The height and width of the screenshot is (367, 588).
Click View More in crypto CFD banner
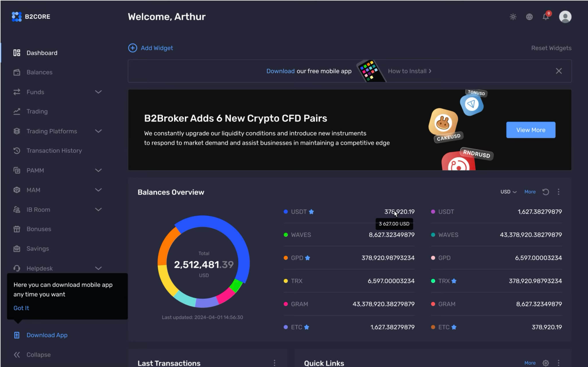pos(531,130)
